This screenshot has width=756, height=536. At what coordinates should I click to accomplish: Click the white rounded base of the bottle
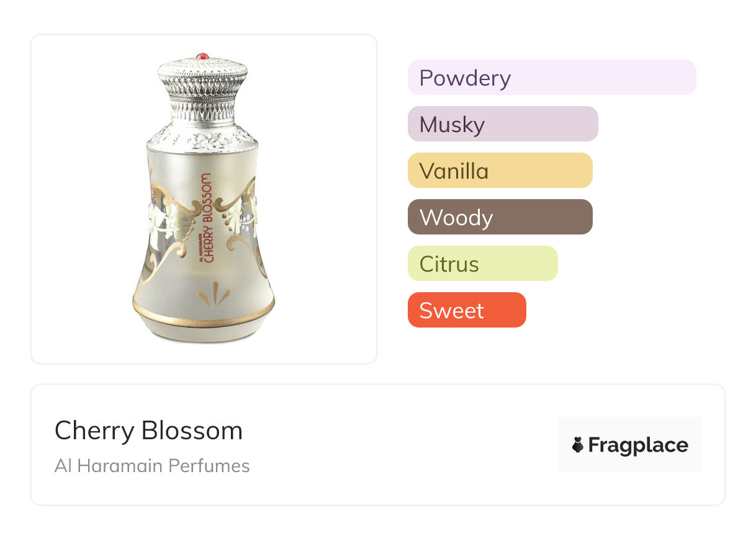[203, 332]
